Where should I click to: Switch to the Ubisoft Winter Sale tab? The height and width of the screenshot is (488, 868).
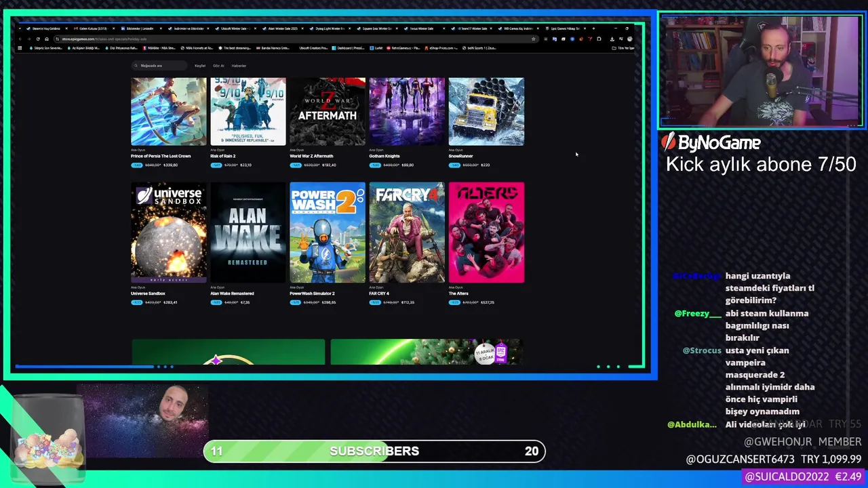234,28
